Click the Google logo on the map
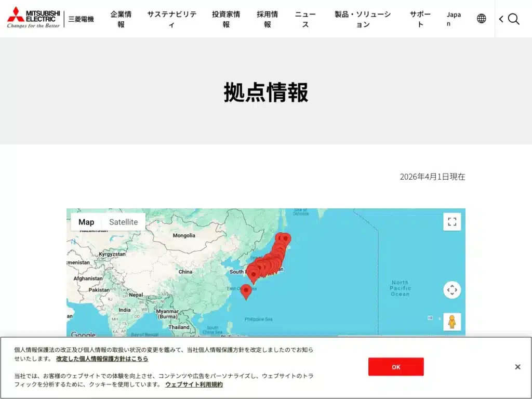The height and width of the screenshot is (399, 532). coord(83,335)
